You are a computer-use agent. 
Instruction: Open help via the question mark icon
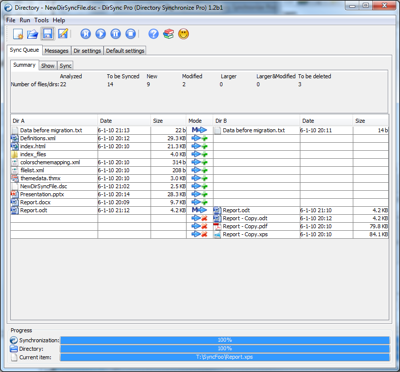tap(153, 34)
